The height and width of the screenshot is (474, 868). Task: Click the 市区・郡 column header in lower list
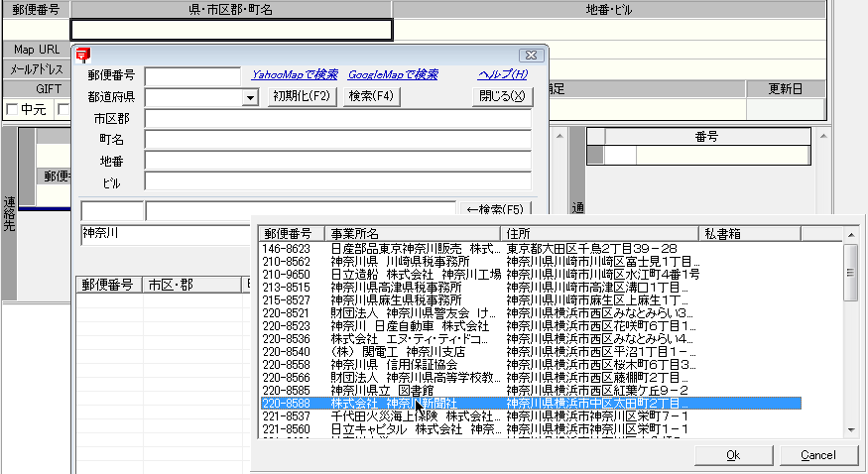pos(192,285)
